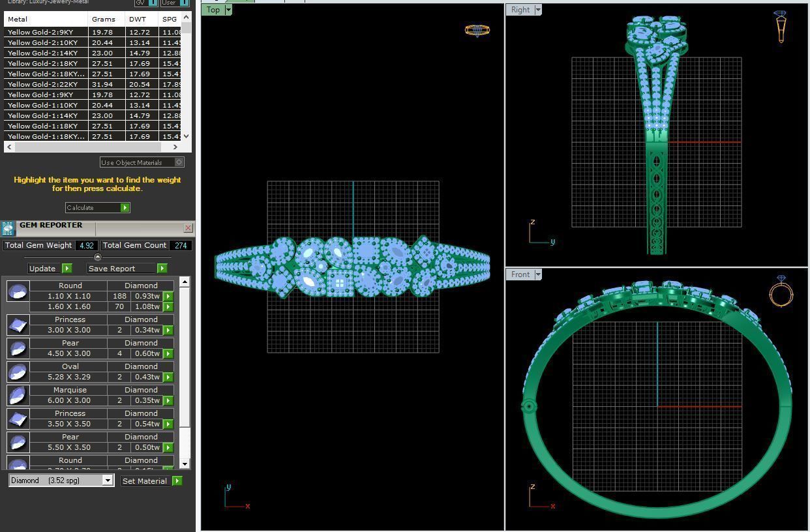The image size is (810, 532).
Task: Select the Marquise 6.00 X 3.00 gem thumbnail
Action: [18, 395]
